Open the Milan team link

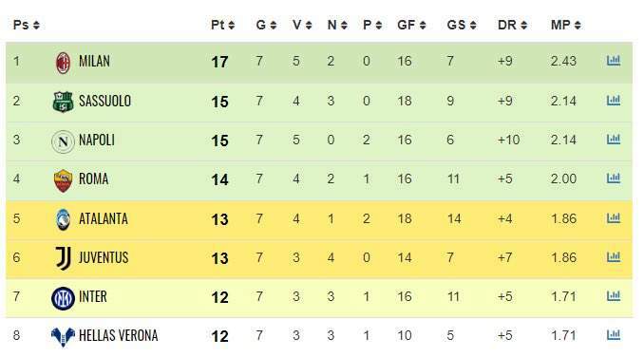pyautogui.click(x=94, y=62)
